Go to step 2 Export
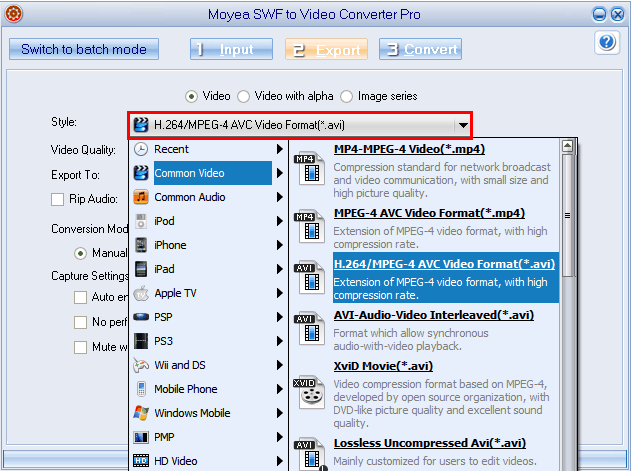631x471 pixels. tap(326, 49)
